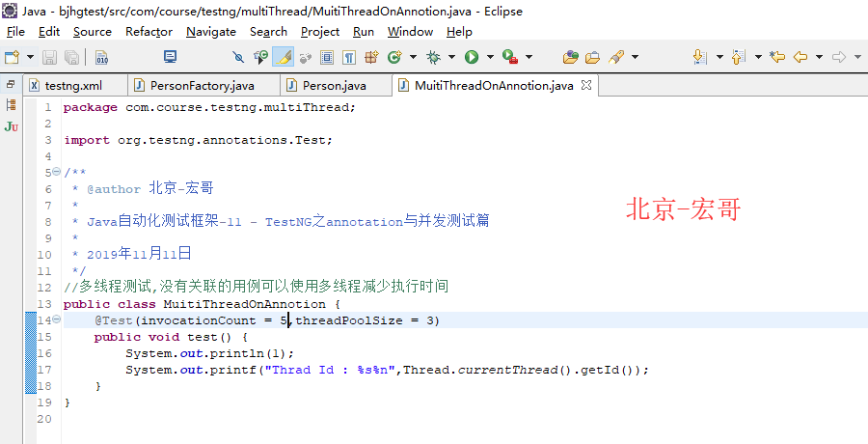
Task: Open the New wizard dropdown arrow
Action: 30,57
